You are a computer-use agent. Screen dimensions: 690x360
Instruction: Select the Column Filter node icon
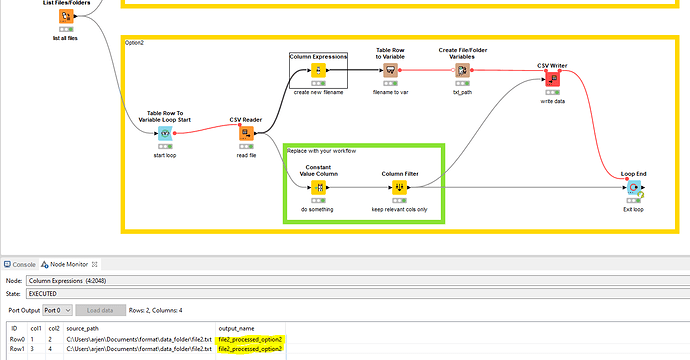399,187
